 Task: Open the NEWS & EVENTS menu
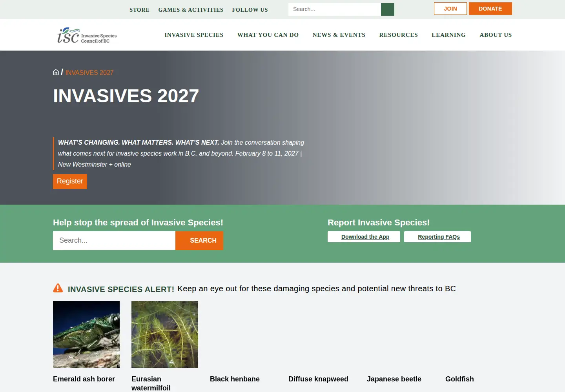pyautogui.click(x=339, y=35)
